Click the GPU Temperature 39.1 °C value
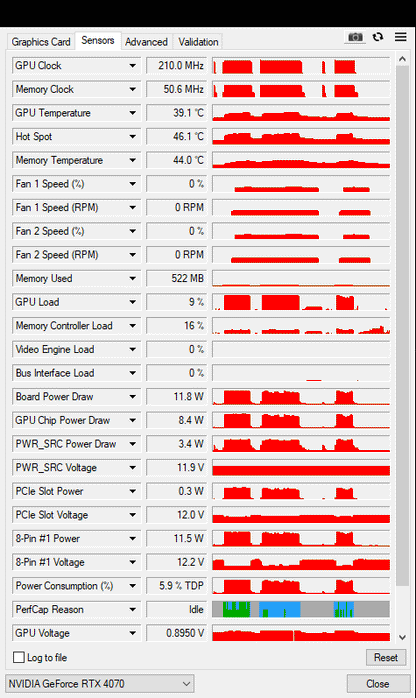This screenshot has height=698, width=416. click(x=177, y=113)
